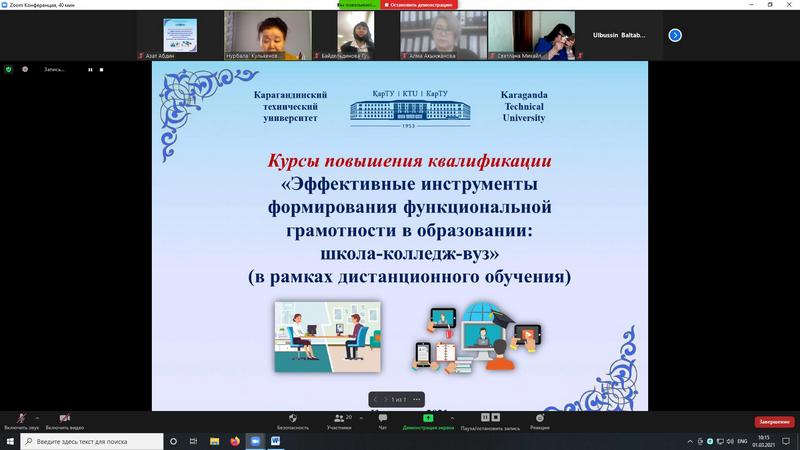Click green 'you are sharing' indicator
800x450 pixels.
tap(359, 5)
